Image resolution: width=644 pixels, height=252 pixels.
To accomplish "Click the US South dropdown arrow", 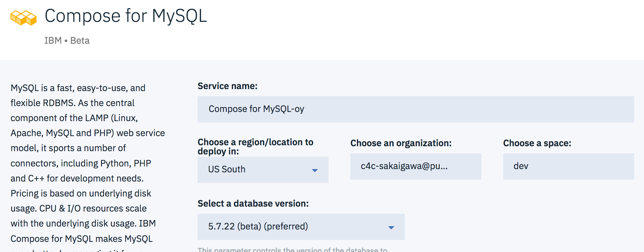I will click(x=315, y=170).
